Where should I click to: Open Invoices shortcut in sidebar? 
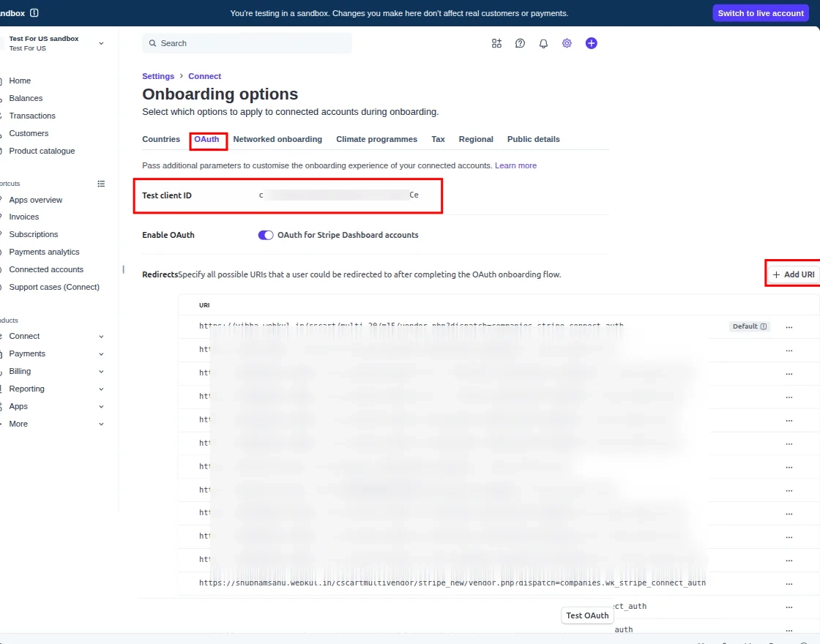tap(24, 217)
